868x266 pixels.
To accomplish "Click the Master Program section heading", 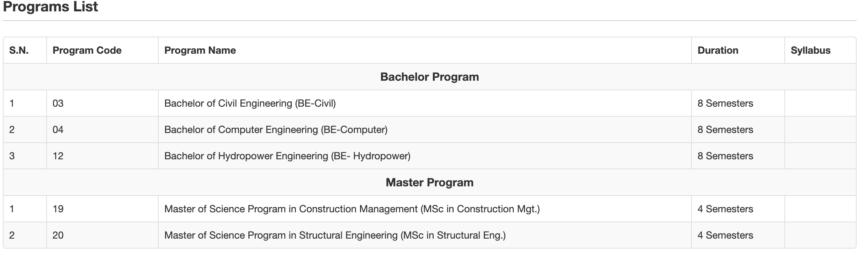I will click(429, 182).
